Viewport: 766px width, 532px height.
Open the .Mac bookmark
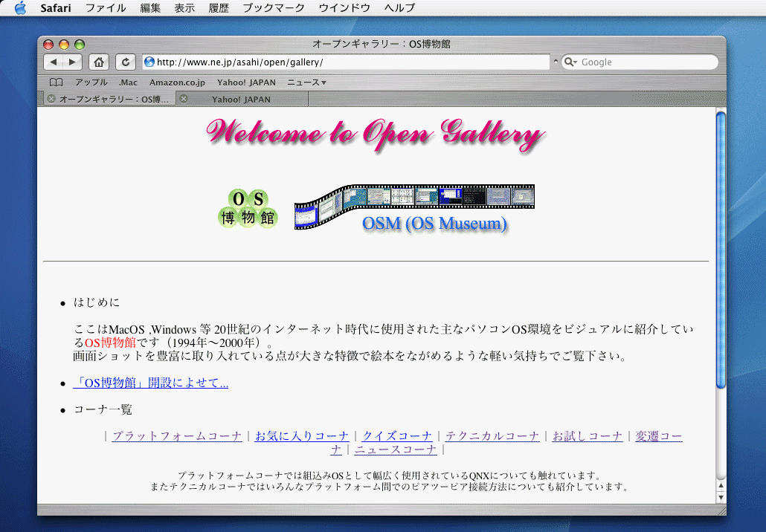tap(128, 82)
